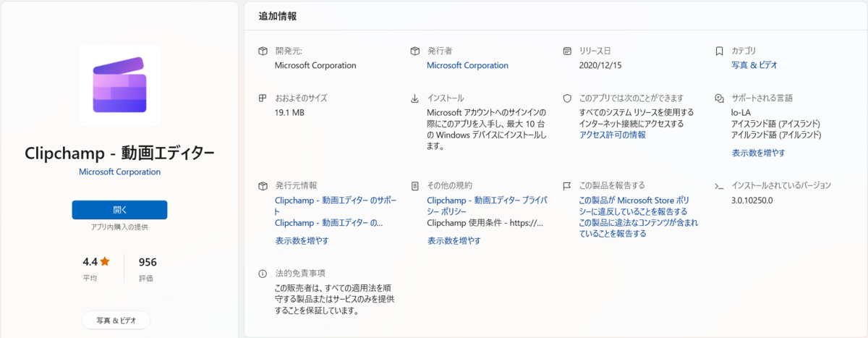Click the この製品を報告する flag icon
Screen dimensions: 868x338
[567, 186]
